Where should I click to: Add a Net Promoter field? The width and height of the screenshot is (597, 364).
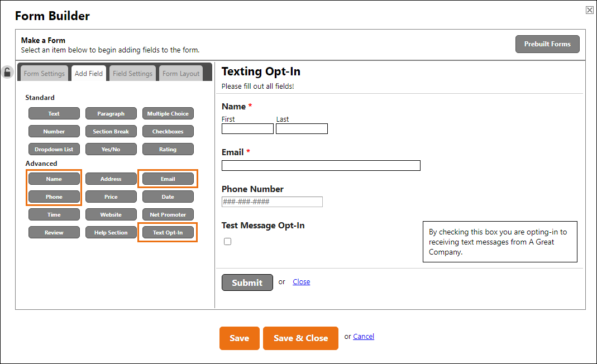point(168,215)
